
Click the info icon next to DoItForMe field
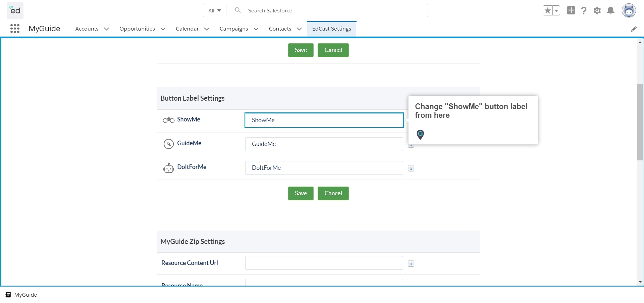pyautogui.click(x=411, y=168)
